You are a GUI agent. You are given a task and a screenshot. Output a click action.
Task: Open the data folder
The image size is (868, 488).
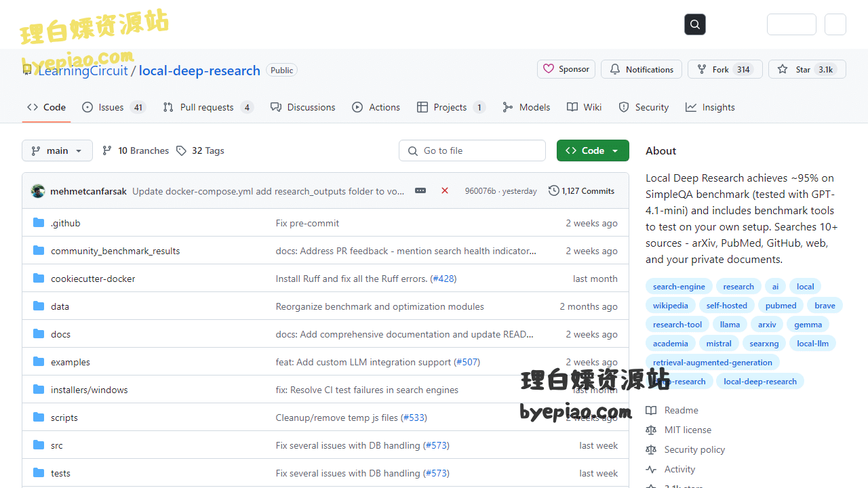coord(60,306)
